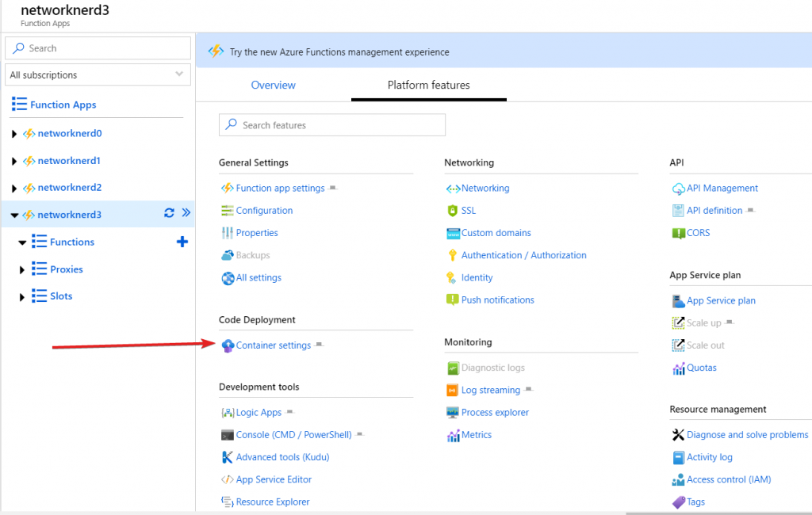The height and width of the screenshot is (515, 812).
Task: Click the All settings globe icon
Action: [228, 278]
